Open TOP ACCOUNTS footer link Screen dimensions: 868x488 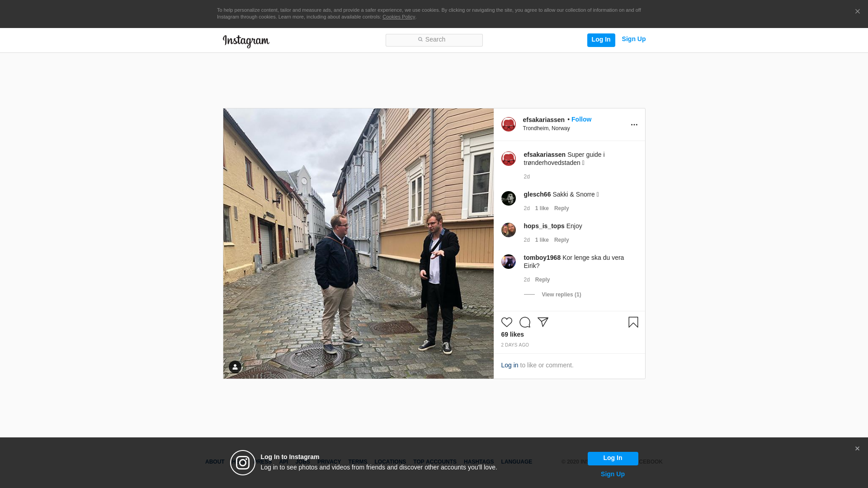point(435,462)
